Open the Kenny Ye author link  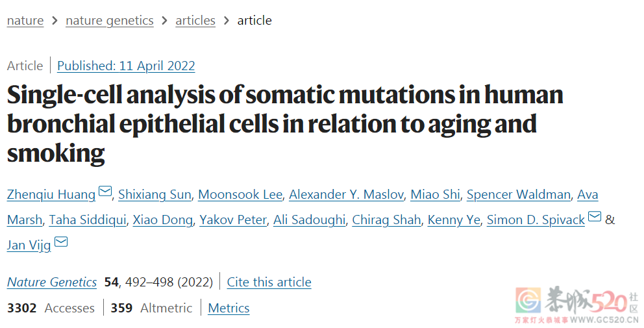tap(454, 220)
